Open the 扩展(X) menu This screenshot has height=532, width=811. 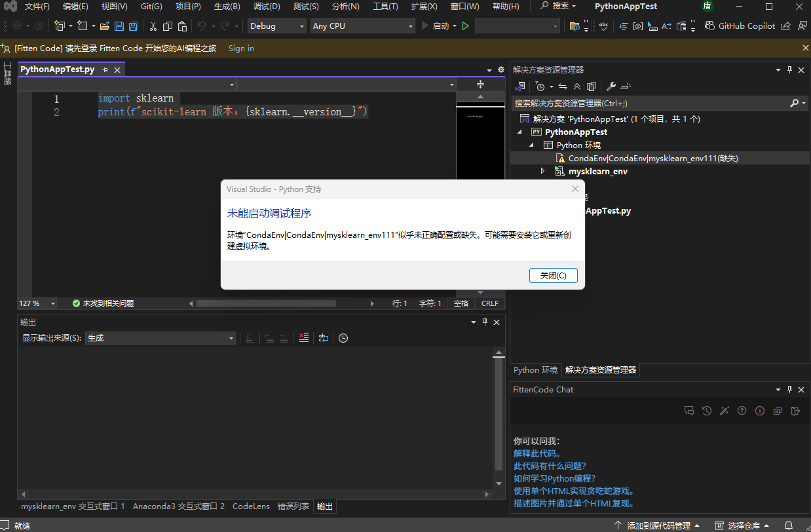pyautogui.click(x=424, y=7)
